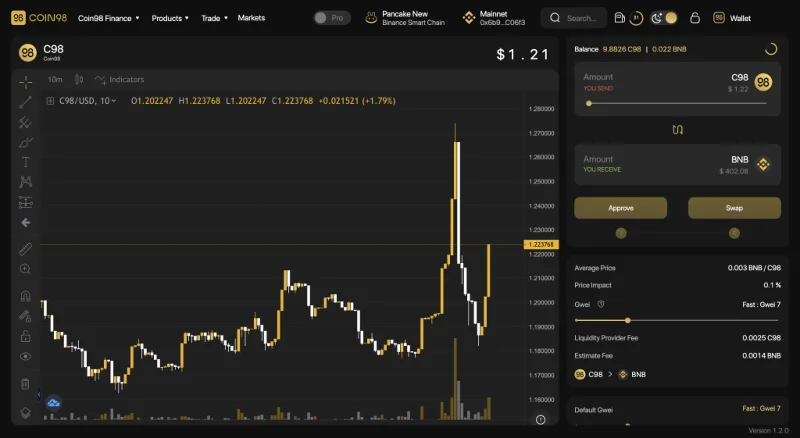
Task: Open the 10m time interval selector
Action: (x=55, y=80)
